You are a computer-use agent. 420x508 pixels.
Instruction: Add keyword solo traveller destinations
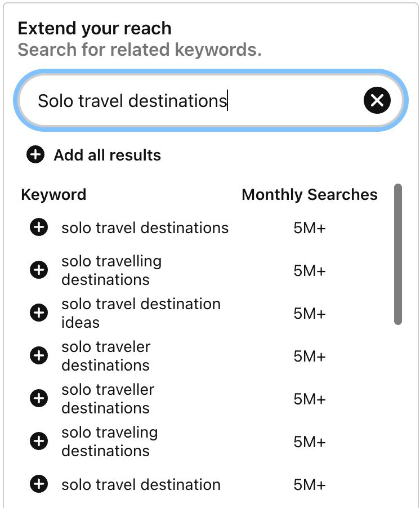click(x=39, y=398)
